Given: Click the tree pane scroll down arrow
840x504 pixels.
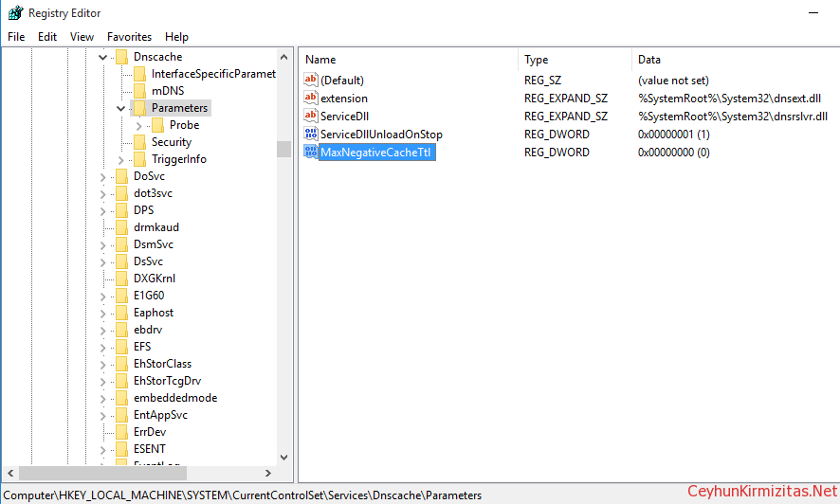Looking at the screenshot, I should [x=284, y=457].
